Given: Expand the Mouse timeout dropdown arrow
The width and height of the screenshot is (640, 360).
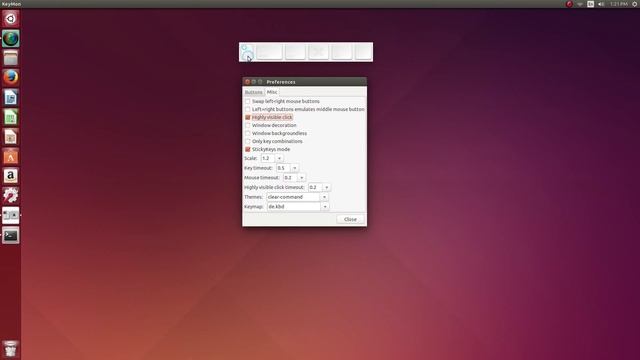Looking at the screenshot, I should tap(302, 178).
